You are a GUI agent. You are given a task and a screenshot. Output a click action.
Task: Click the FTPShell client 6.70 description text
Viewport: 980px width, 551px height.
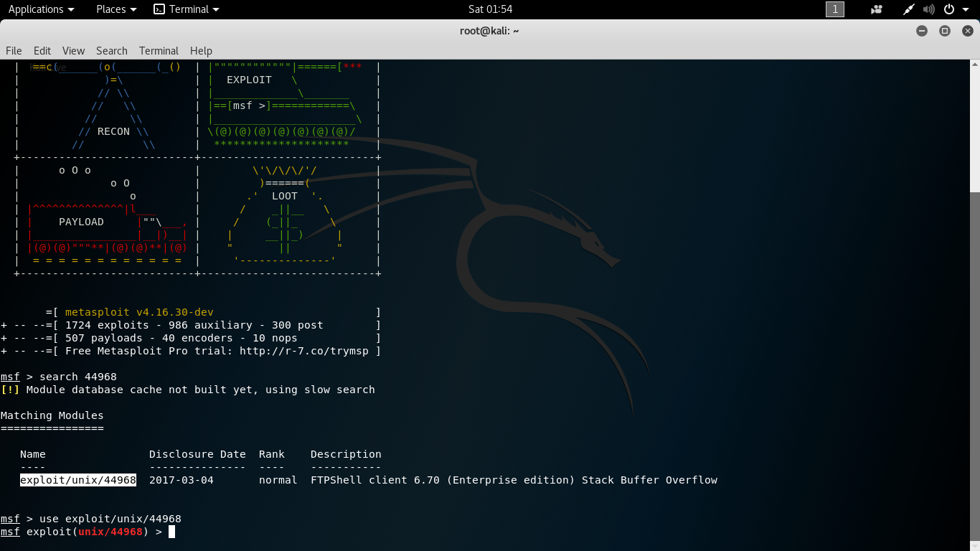pyautogui.click(x=514, y=480)
